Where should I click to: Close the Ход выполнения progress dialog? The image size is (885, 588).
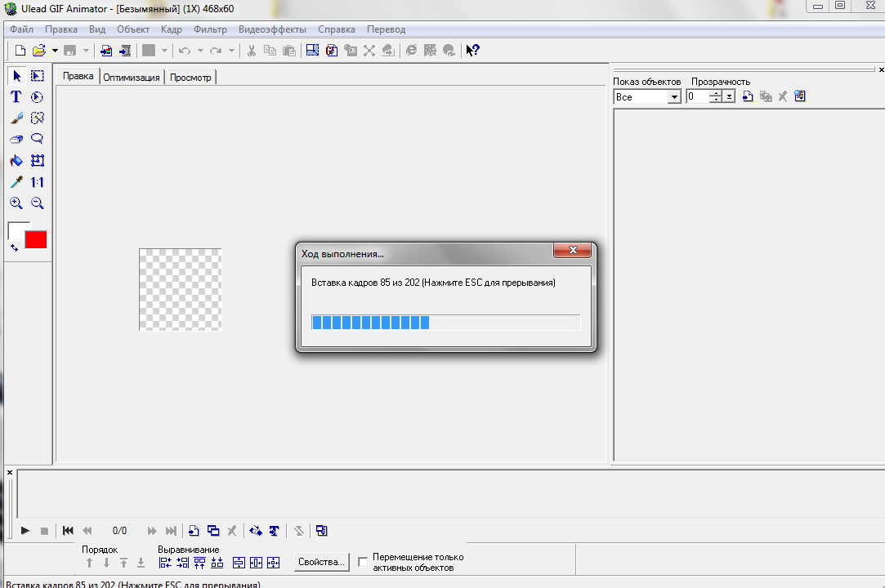coord(572,250)
